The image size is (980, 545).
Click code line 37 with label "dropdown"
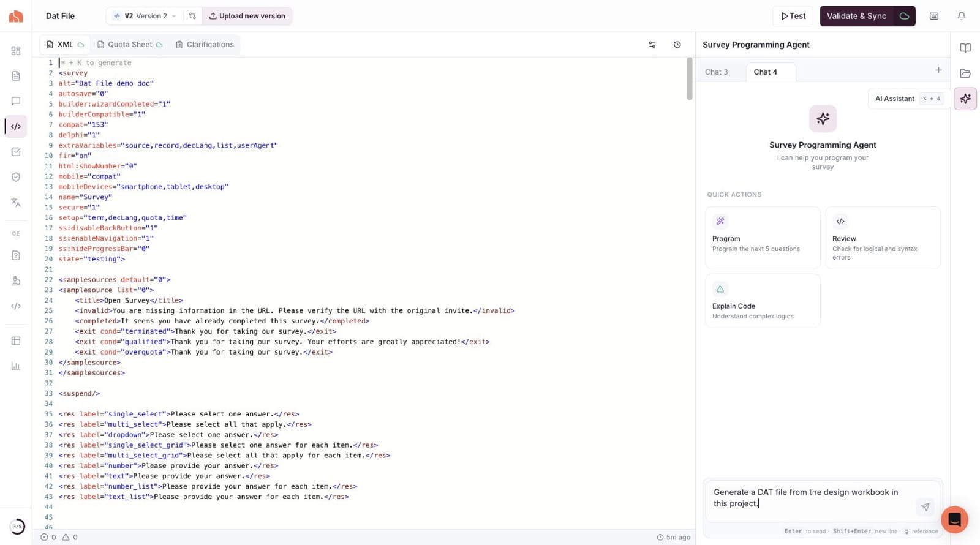[168, 435]
